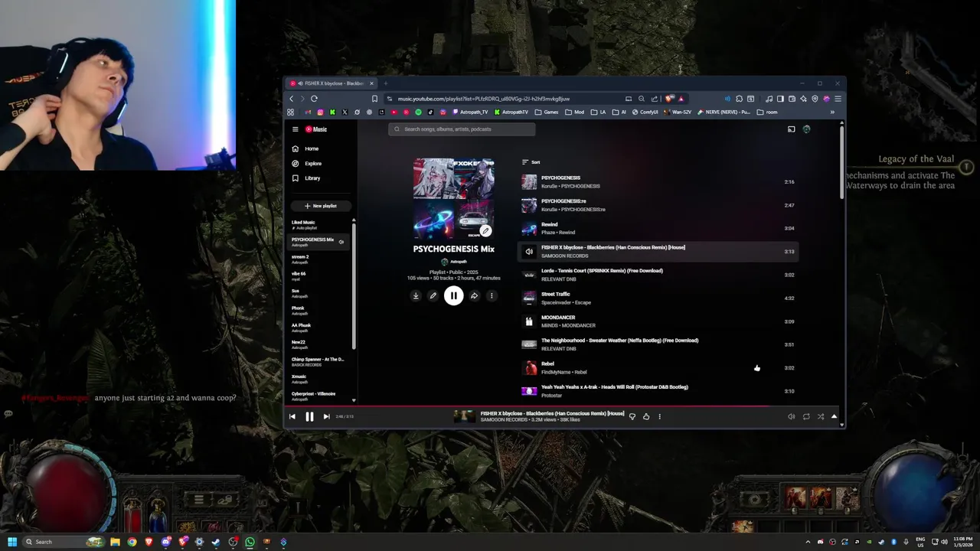The width and height of the screenshot is (980, 551).
Task: Mute the player bar volume
Action: tap(791, 416)
